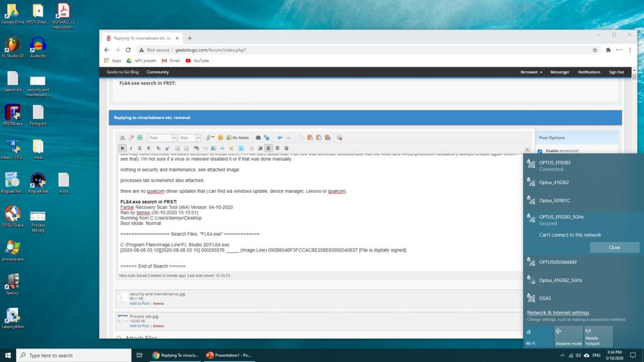This screenshot has width=644, height=362.
Task: Delete the security and maintenance.jpg attachment
Action: [x=158, y=304]
